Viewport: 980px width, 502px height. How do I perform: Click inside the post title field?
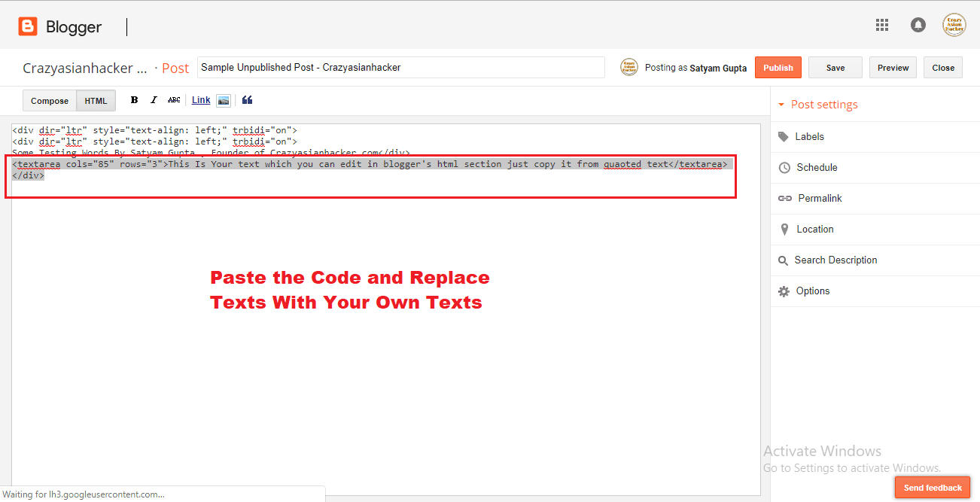coord(399,67)
